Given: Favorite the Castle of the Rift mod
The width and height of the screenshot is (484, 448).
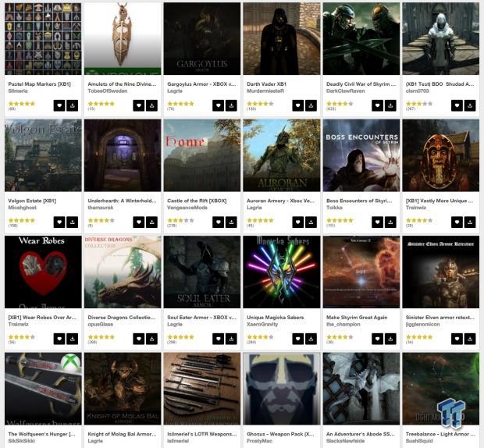Looking at the screenshot, I should tap(219, 222).
